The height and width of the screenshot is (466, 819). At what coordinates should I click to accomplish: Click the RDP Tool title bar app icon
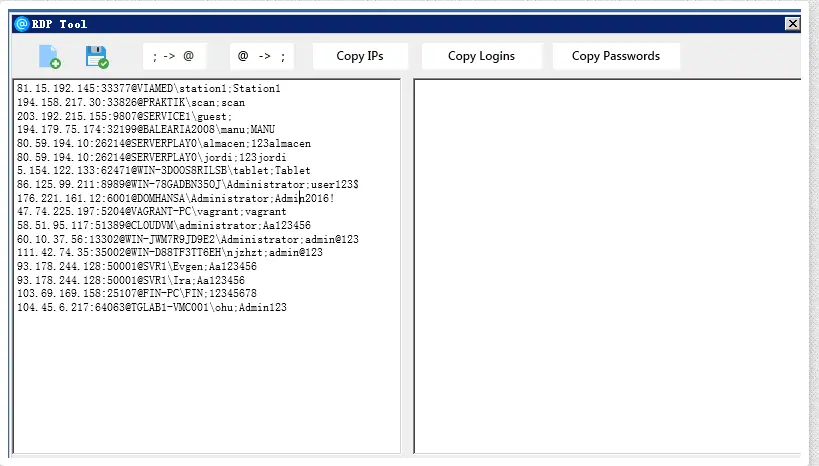point(22,24)
